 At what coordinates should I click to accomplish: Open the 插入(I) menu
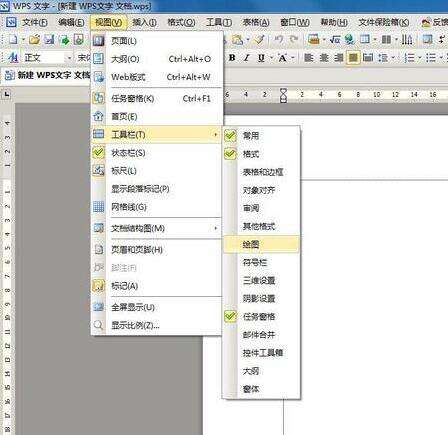(144, 22)
